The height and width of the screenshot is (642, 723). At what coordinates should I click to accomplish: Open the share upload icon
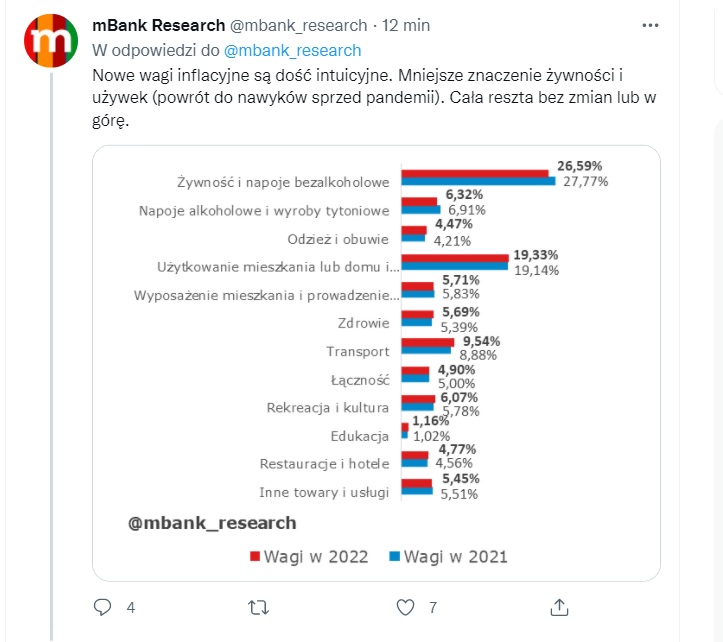tap(559, 607)
